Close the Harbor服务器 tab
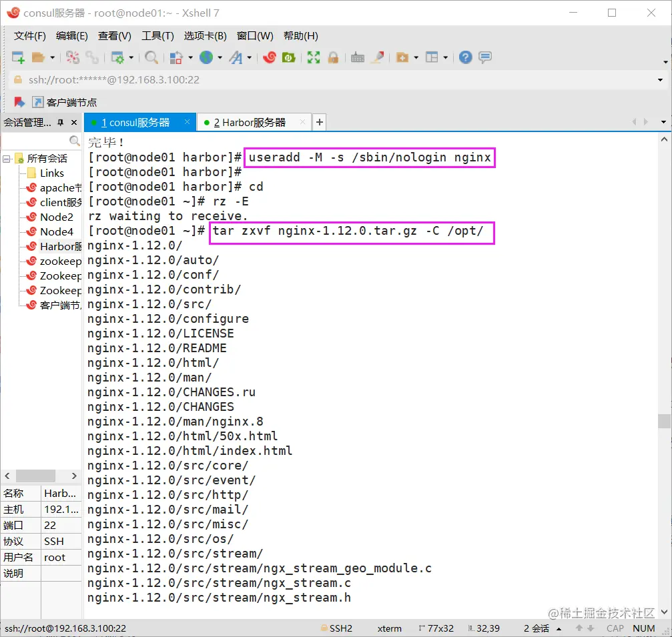 coord(302,122)
